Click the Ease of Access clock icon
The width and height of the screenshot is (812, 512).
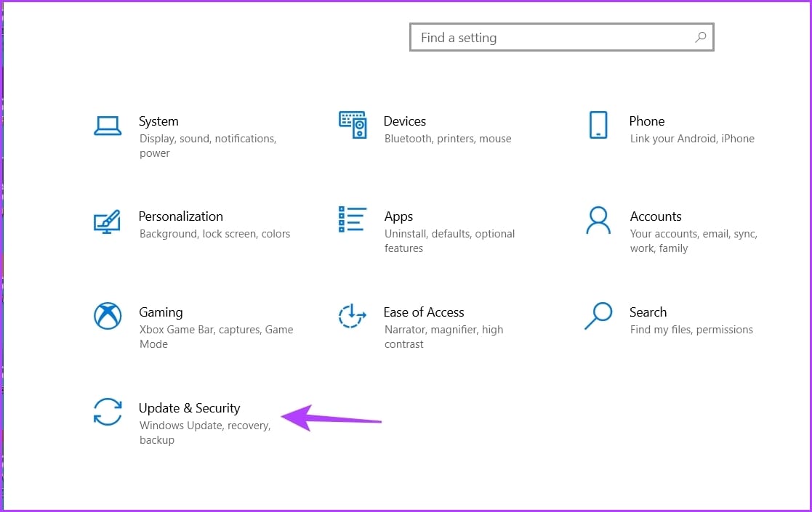point(353,316)
